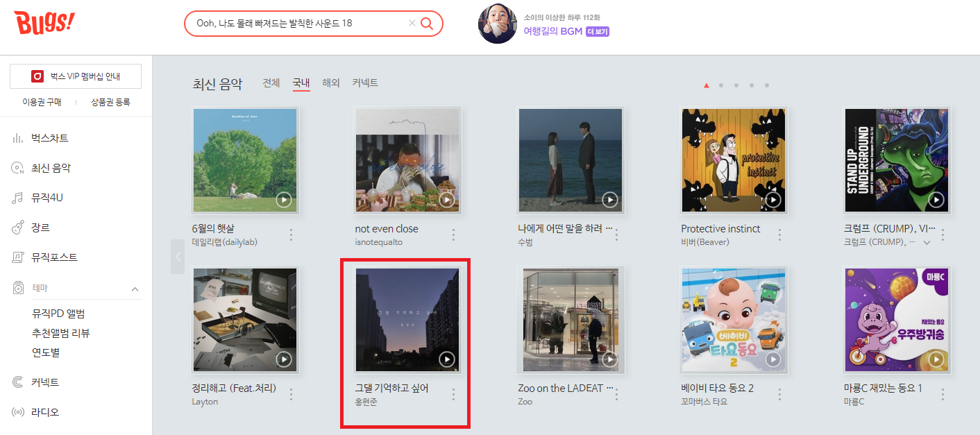Switch to the 전체 tab
This screenshot has height=435, width=980.
coord(271,83)
